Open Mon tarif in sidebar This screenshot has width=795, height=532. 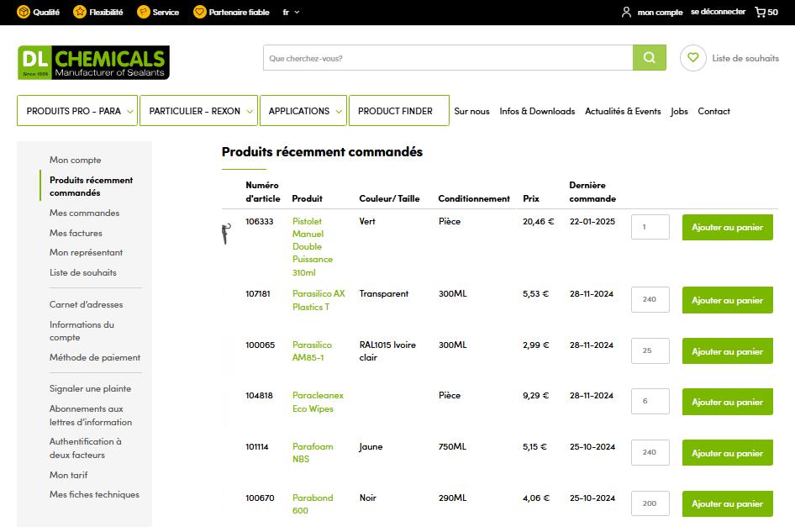tap(68, 475)
